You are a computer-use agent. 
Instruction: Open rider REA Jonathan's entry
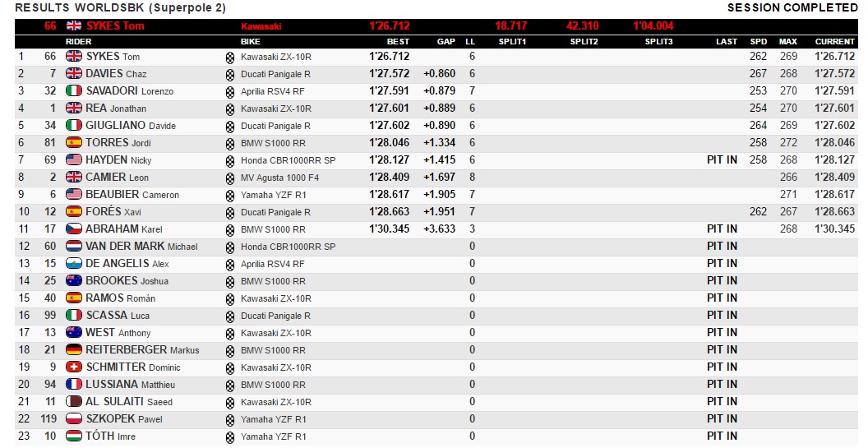coord(116,109)
